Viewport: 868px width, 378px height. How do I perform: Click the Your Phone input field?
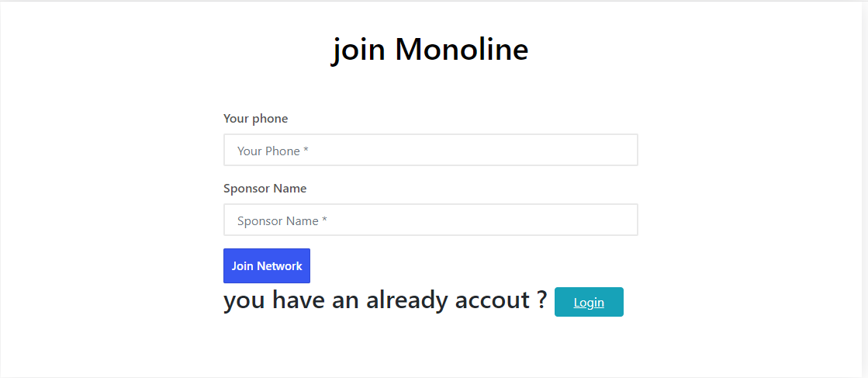(431, 150)
